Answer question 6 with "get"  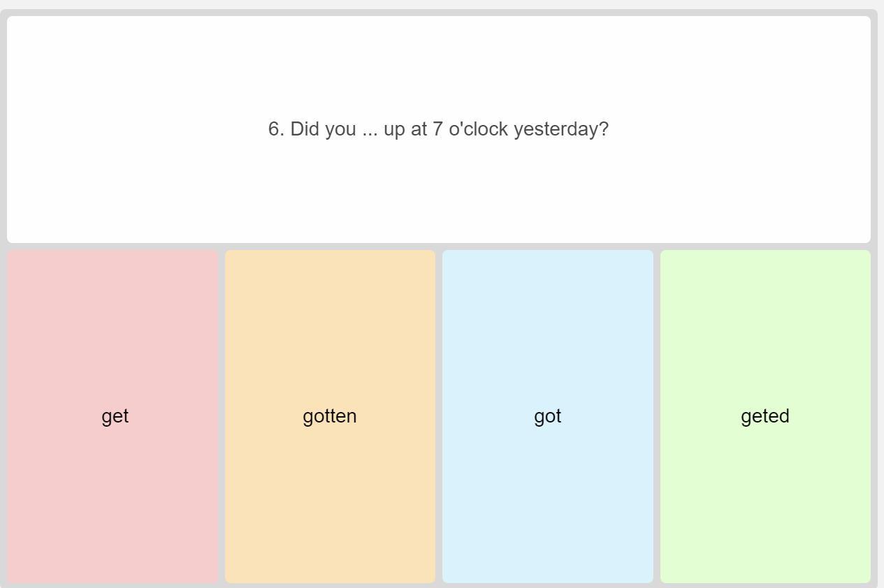coord(113,416)
